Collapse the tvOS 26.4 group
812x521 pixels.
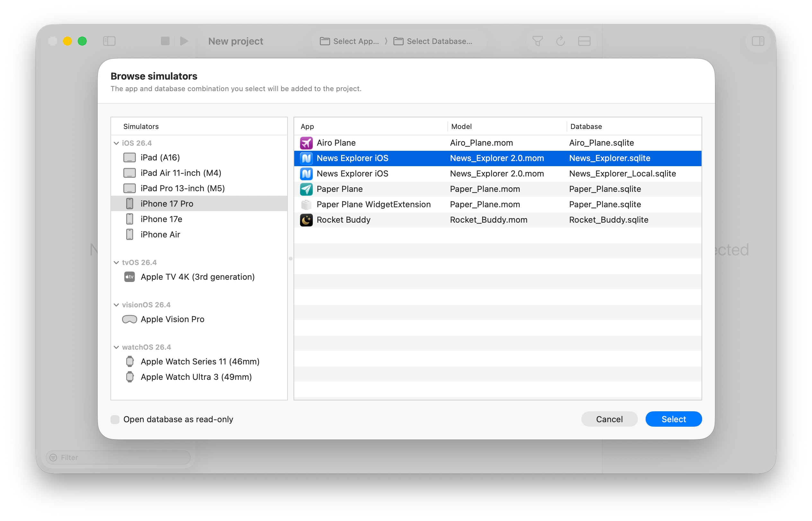click(116, 262)
